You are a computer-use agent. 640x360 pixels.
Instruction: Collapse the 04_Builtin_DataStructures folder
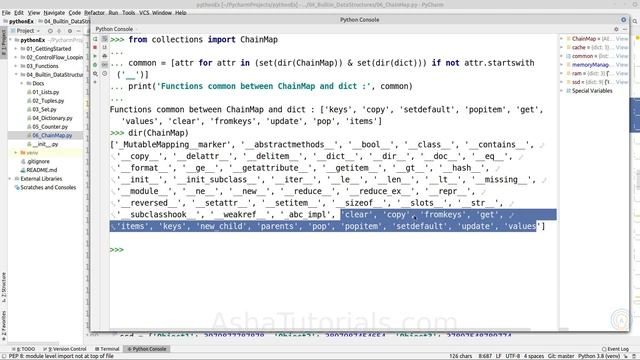[16, 75]
